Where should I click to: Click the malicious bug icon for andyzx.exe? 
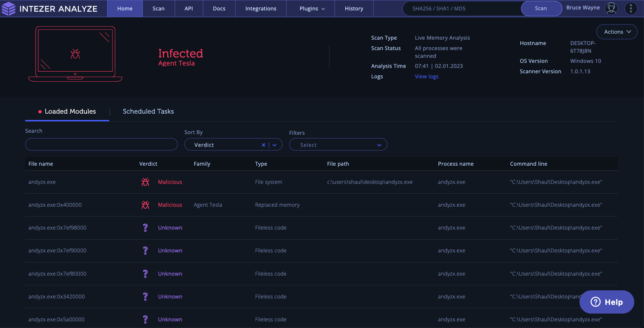coord(145,182)
